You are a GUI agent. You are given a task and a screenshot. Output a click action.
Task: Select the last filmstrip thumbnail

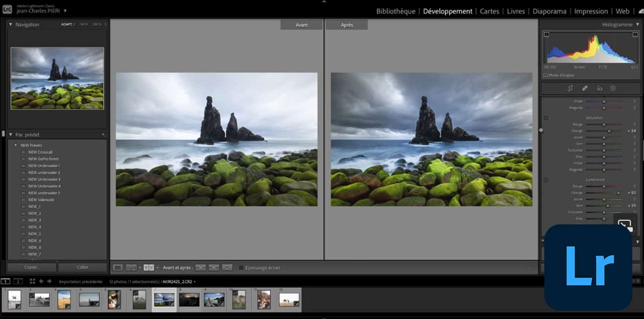[289, 299]
